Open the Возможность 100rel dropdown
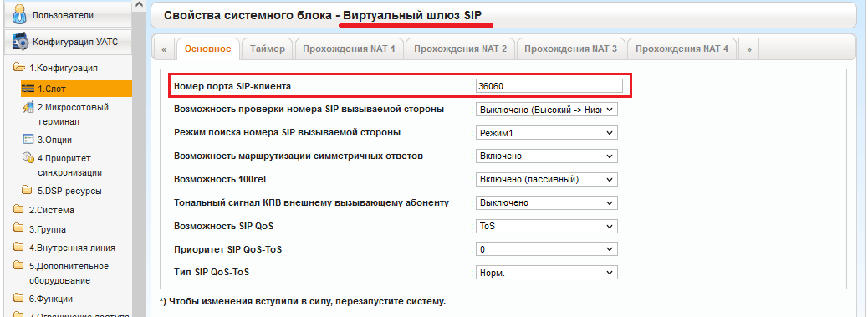The width and height of the screenshot is (868, 317). [546, 179]
